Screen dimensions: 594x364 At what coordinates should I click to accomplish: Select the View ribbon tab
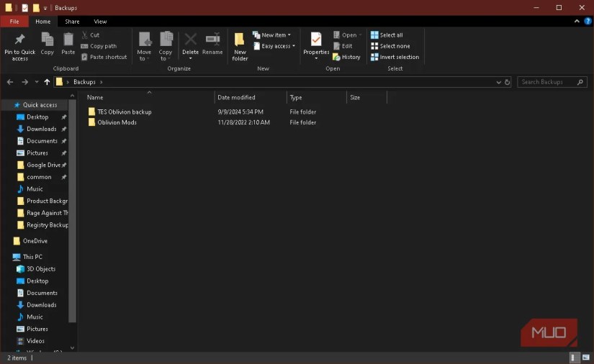[100, 22]
